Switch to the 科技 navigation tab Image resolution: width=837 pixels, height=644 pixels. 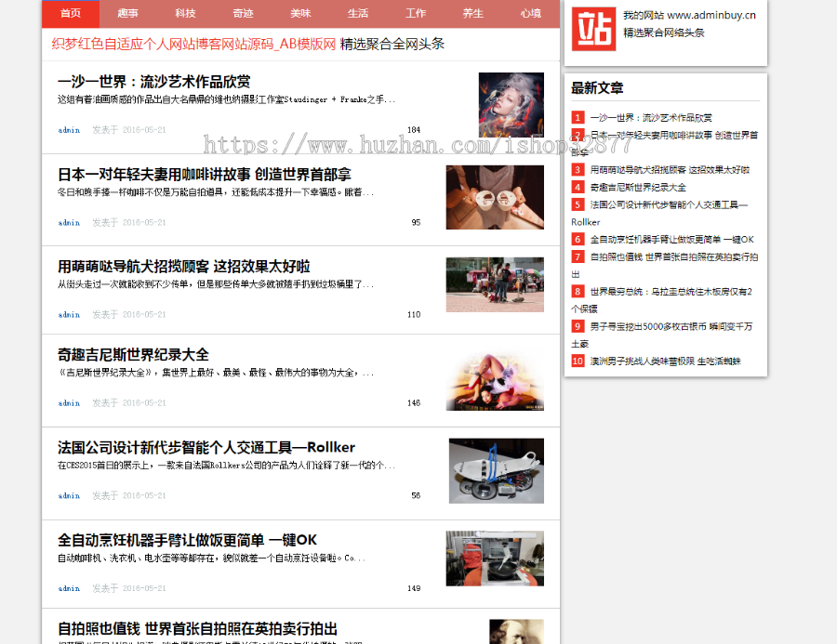(x=186, y=13)
